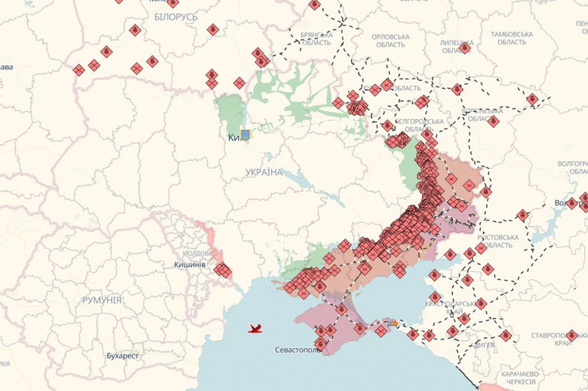The height and width of the screenshot is (391, 588).
Task: Click the marker pair east of Кишинів
Action: pos(223,270)
